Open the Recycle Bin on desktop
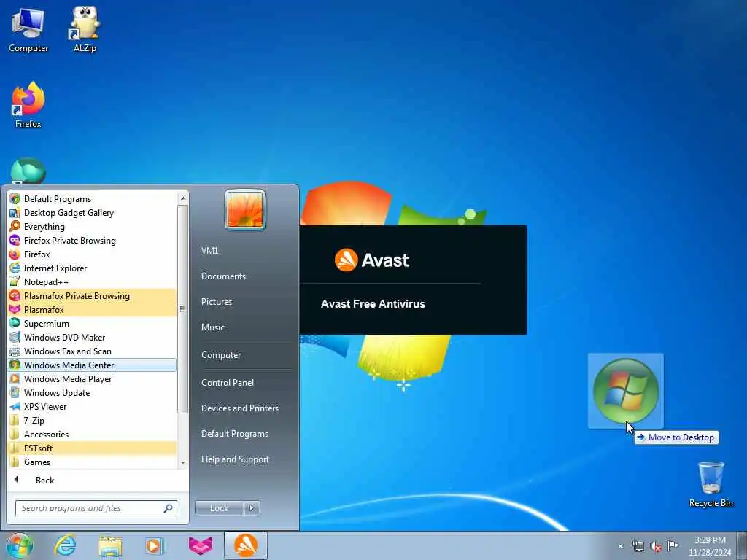 click(x=711, y=484)
